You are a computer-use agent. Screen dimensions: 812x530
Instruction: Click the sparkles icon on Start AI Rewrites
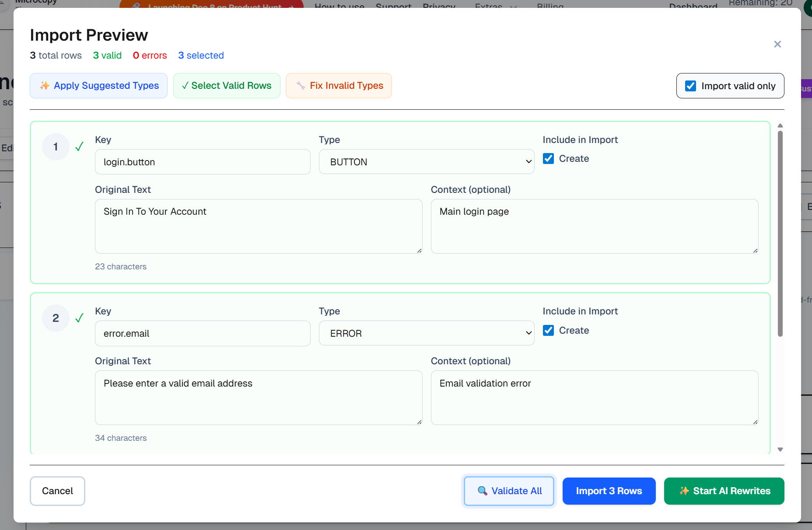(x=683, y=491)
